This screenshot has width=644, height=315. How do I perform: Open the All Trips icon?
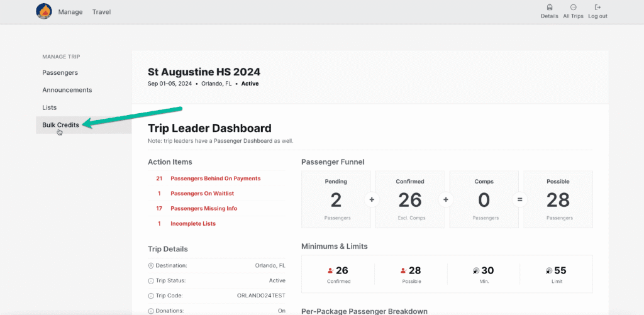[573, 8]
